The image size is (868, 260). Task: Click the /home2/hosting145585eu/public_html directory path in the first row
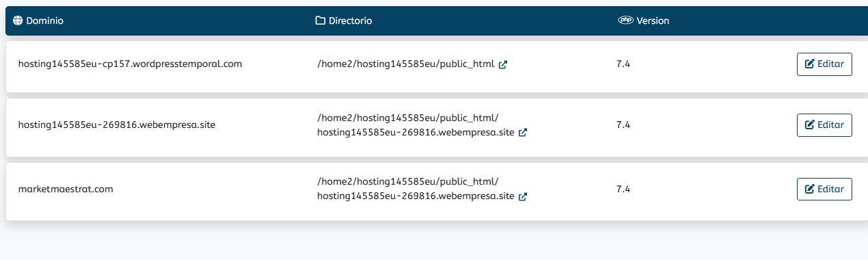(406, 64)
